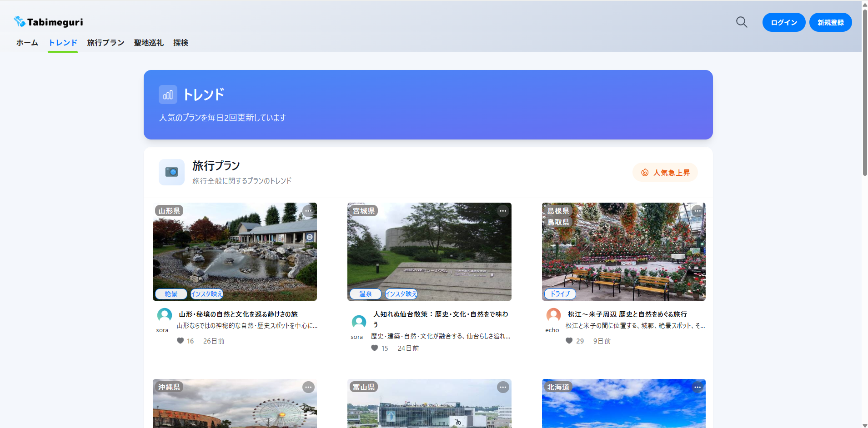This screenshot has height=428, width=868.
Task: Open echo's avatar on the 松江 plan
Action: click(x=553, y=315)
